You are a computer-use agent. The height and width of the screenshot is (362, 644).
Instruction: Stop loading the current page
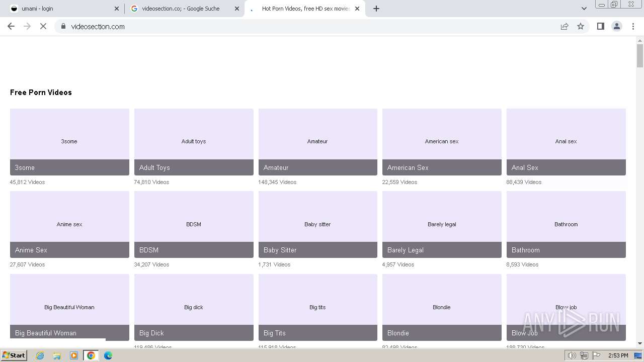tap(43, 26)
